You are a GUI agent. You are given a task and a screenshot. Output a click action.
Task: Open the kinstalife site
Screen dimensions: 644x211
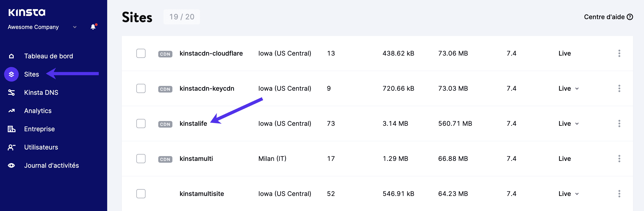point(193,123)
